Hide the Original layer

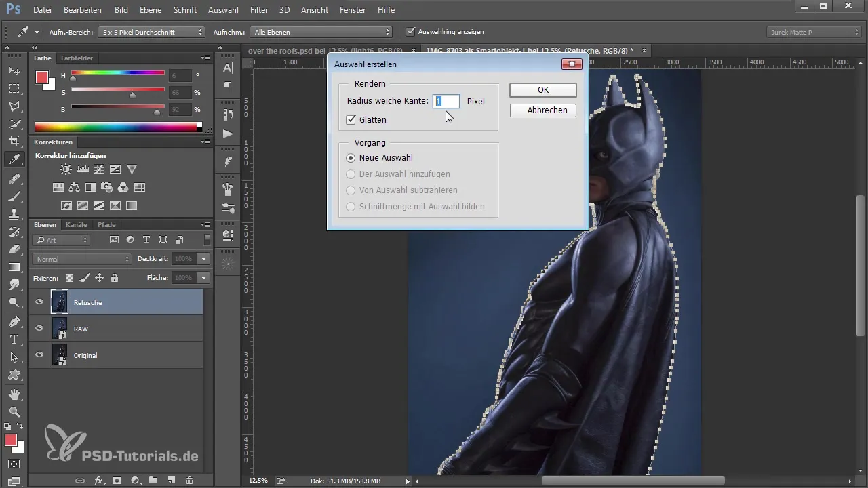(39, 355)
